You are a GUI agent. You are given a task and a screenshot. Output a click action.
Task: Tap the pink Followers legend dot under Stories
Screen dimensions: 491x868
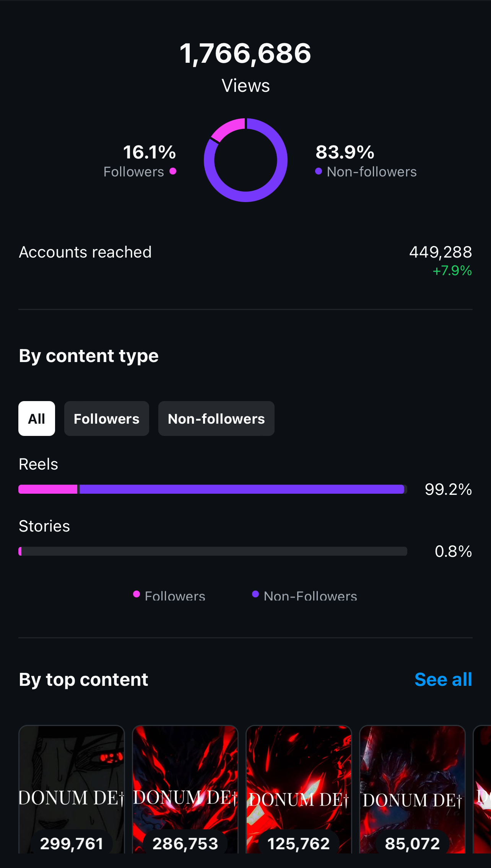click(137, 594)
